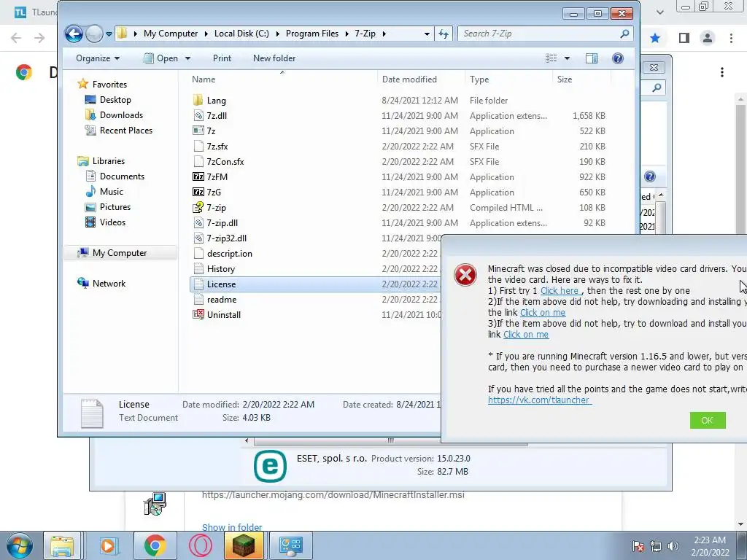The height and width of the screenshot is (560, 747).
Task: Go back with the Explorer Back arrow
Action: pyautogui.click(x=74, y=34)
